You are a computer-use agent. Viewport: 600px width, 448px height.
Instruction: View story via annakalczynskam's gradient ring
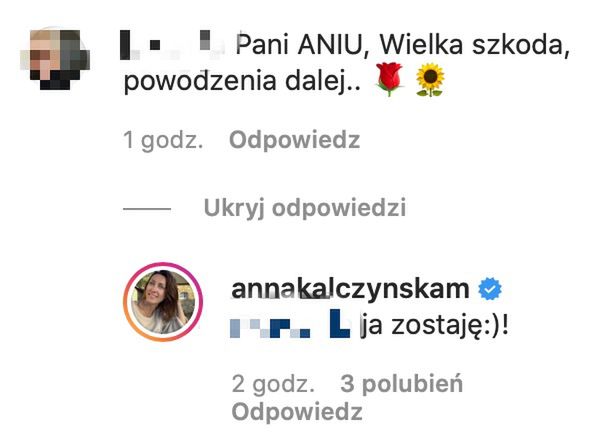coord(163,302)
